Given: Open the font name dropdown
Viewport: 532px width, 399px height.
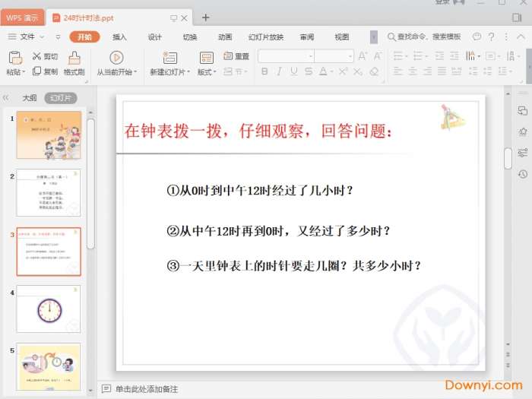Looking at the screenshot, I should [310, 56].
